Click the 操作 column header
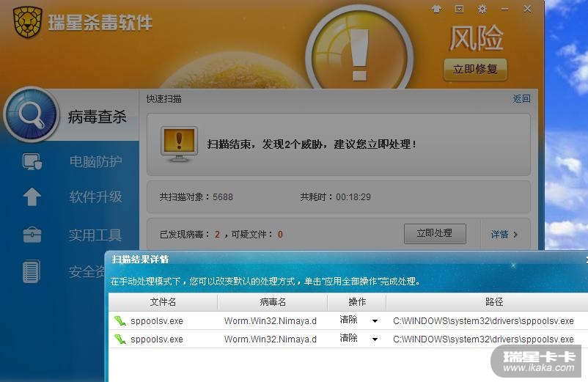Viewport: 588px width, 382px height. point(357,302)
